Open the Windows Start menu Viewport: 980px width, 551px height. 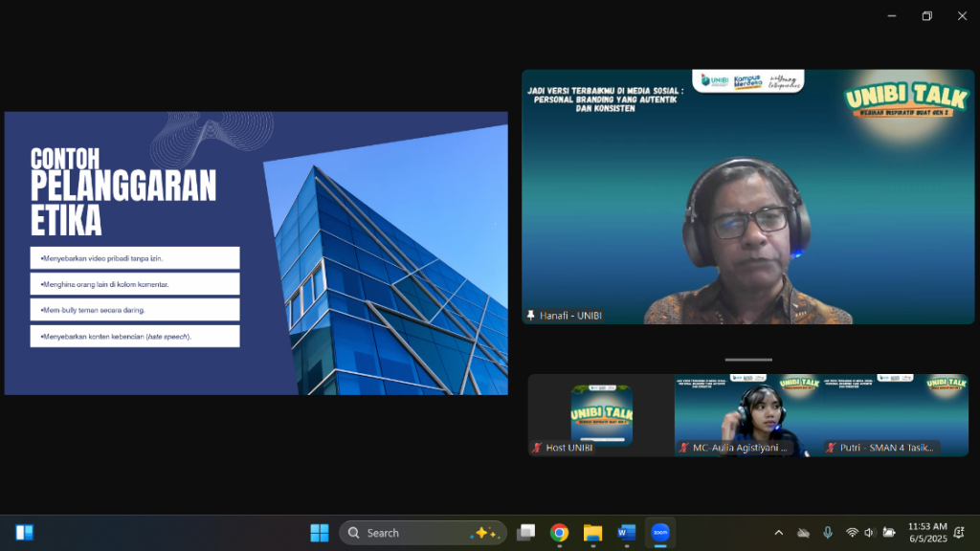tap(320, 533)
